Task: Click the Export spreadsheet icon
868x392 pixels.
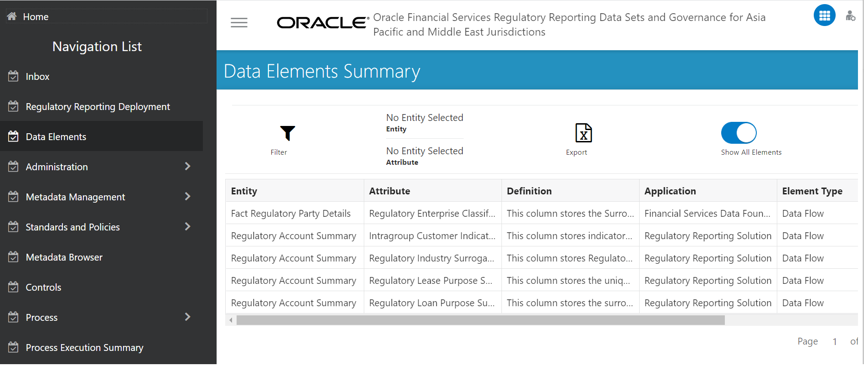Action: 584,133
